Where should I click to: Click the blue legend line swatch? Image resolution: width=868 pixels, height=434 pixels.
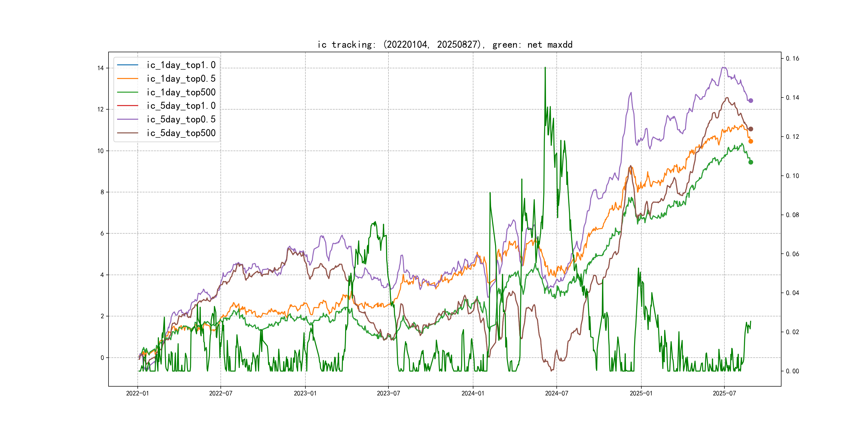[127, 65]
